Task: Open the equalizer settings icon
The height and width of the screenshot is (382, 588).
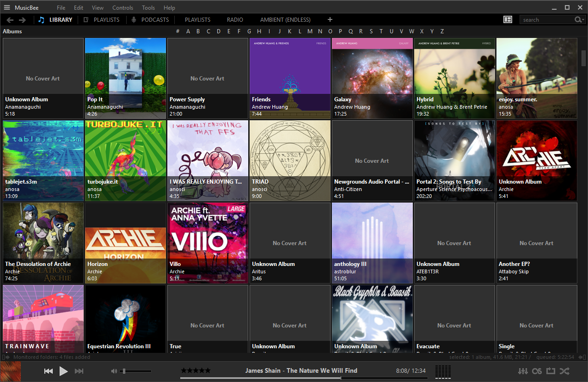Action: pos(523,371)
